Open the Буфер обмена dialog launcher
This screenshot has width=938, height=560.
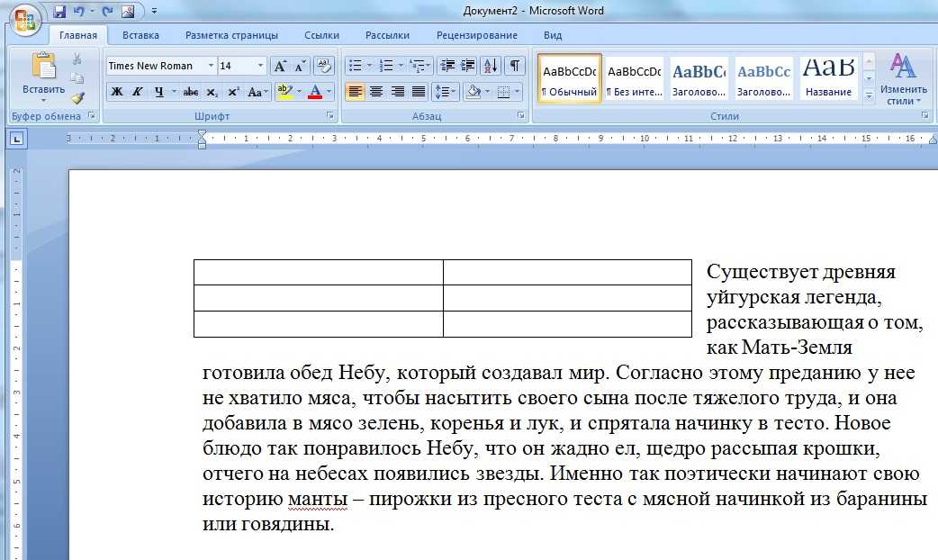tap(92, 115)
